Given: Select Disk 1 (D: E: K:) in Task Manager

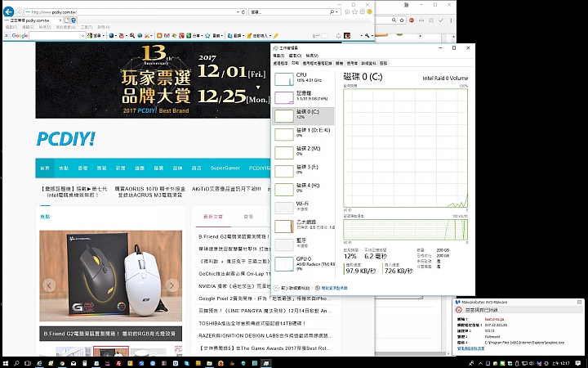Looking at the screenshot, I should click(x=303, y=134).
